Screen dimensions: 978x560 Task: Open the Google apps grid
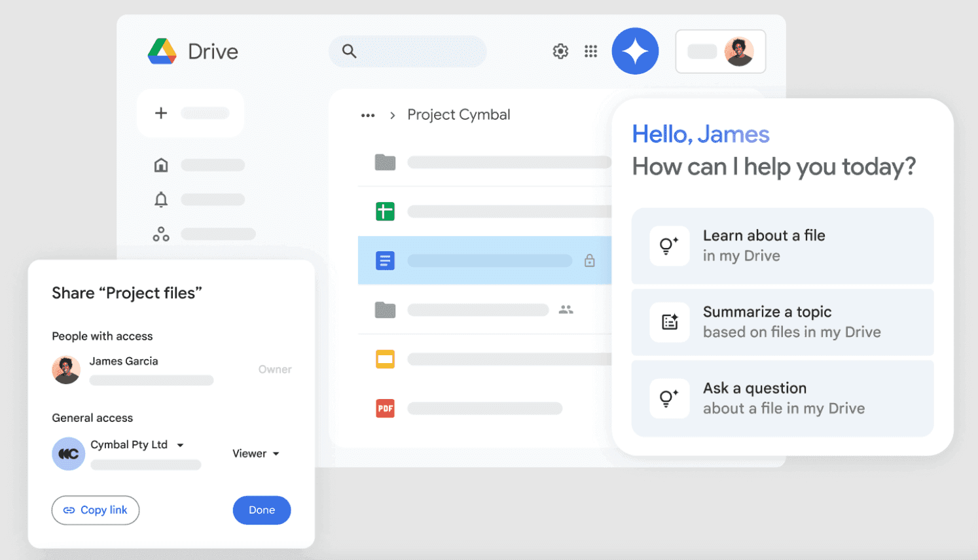(590, 50)
